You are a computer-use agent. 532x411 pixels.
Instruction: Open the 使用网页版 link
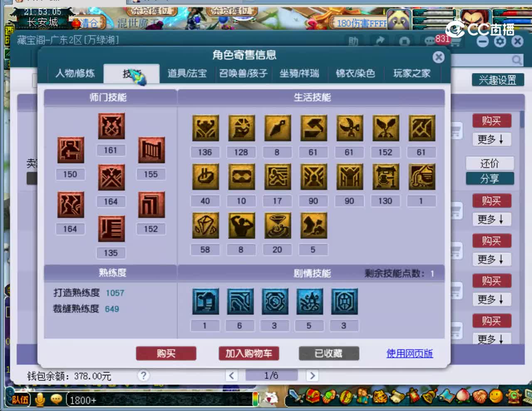click(410, 354)
